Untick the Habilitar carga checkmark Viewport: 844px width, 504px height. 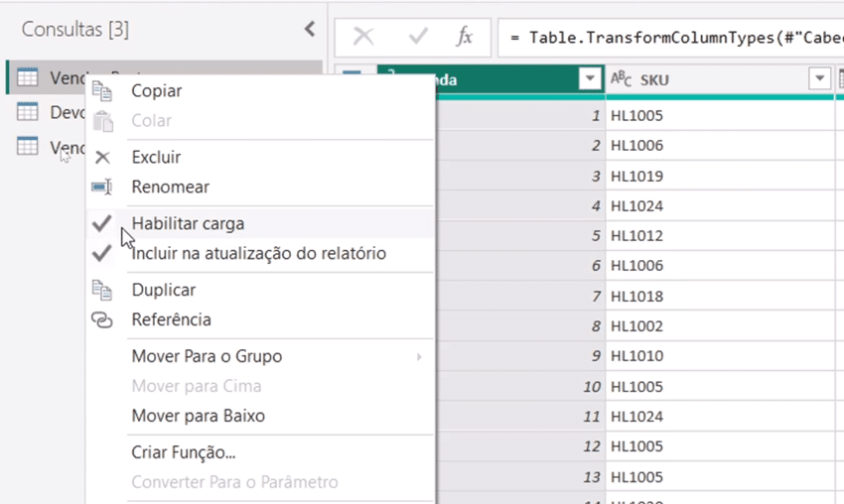[101, 223]
